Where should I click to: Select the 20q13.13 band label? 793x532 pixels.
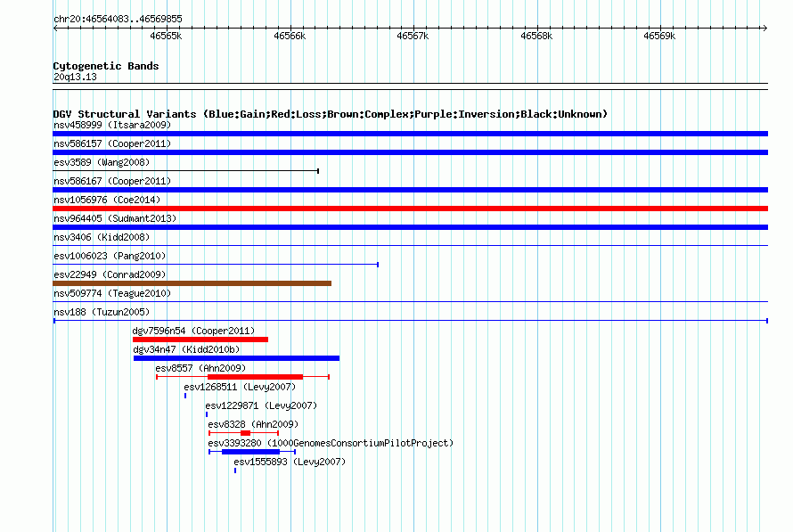pos(75,77)
